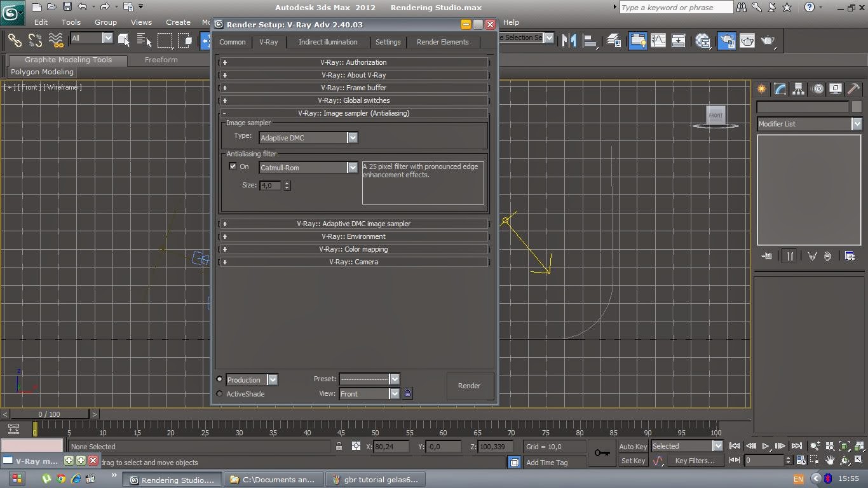Viewport: 868px width, 488px height.
Task: Choose the Rectangular Selection Region tool
Action: pos(165,41)
